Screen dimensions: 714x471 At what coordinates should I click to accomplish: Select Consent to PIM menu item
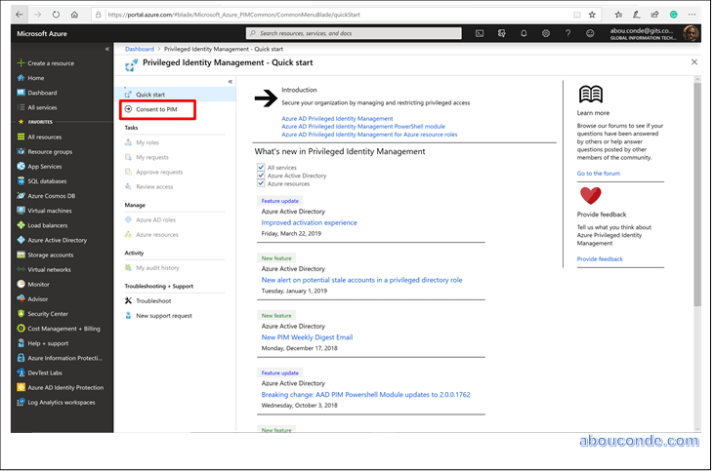pos(156,108)
